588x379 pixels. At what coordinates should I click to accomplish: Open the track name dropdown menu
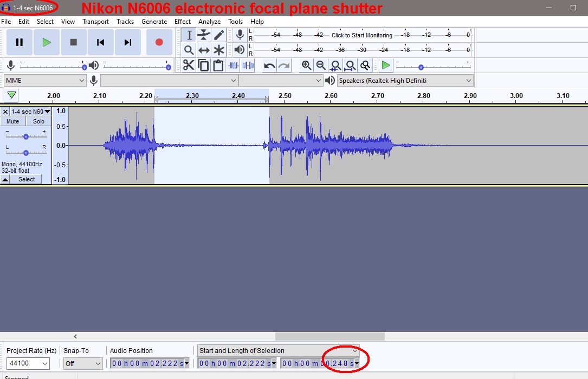31,112
